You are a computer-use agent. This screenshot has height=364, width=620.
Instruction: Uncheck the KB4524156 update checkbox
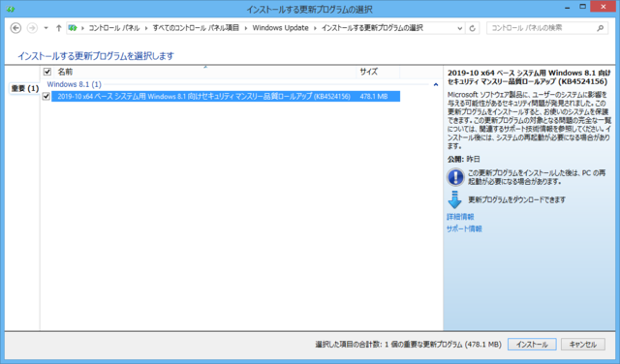[x=46, y=96]
